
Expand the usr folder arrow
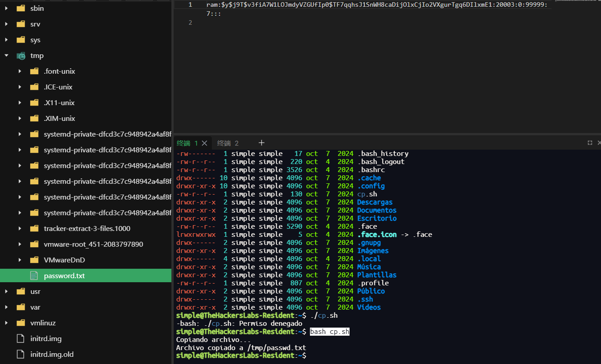6,292
